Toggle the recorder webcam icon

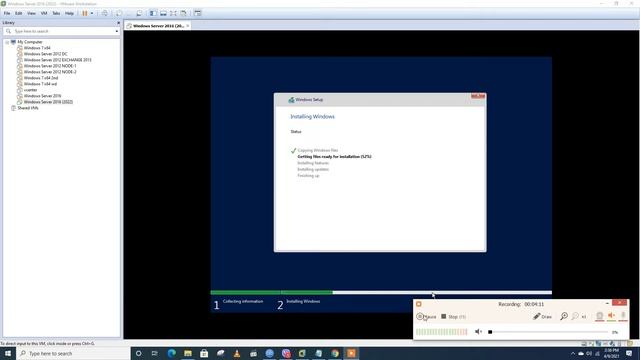tap(600, 316)
